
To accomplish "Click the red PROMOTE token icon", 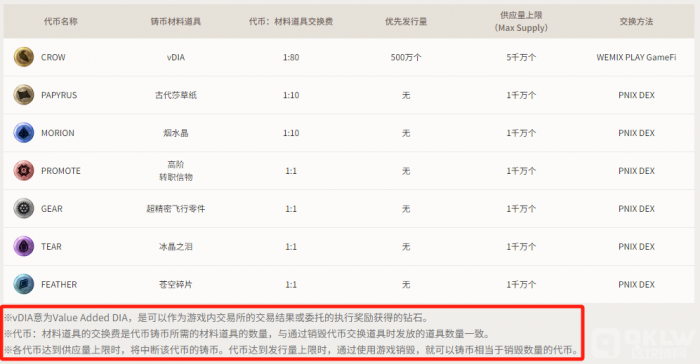I will (x=24, y=171).
